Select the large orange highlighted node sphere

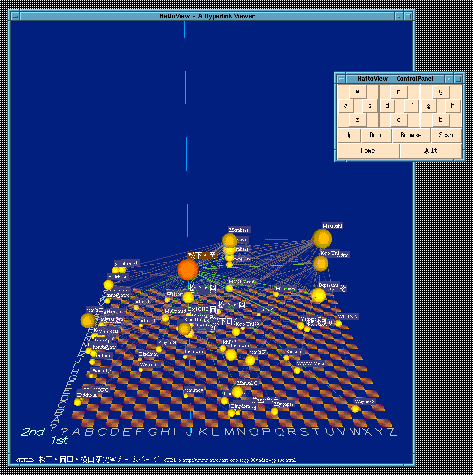pyautogui.click(x=188, y=270)
